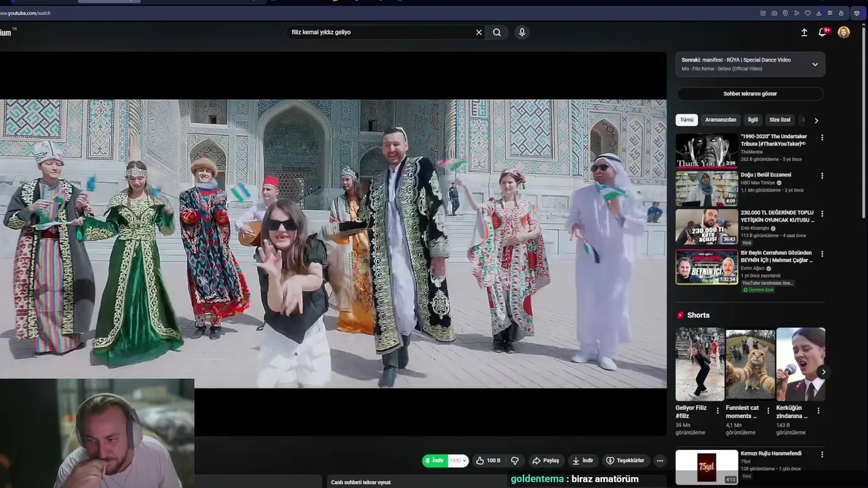Select the İlgili filter chip

click(753, 120)
